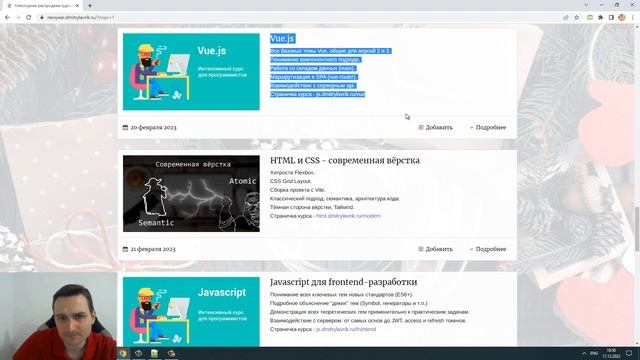Viewport: 640px width, 360px height.
Task: Open Chrome from the Windows taskbar
Action: point(123,353)
